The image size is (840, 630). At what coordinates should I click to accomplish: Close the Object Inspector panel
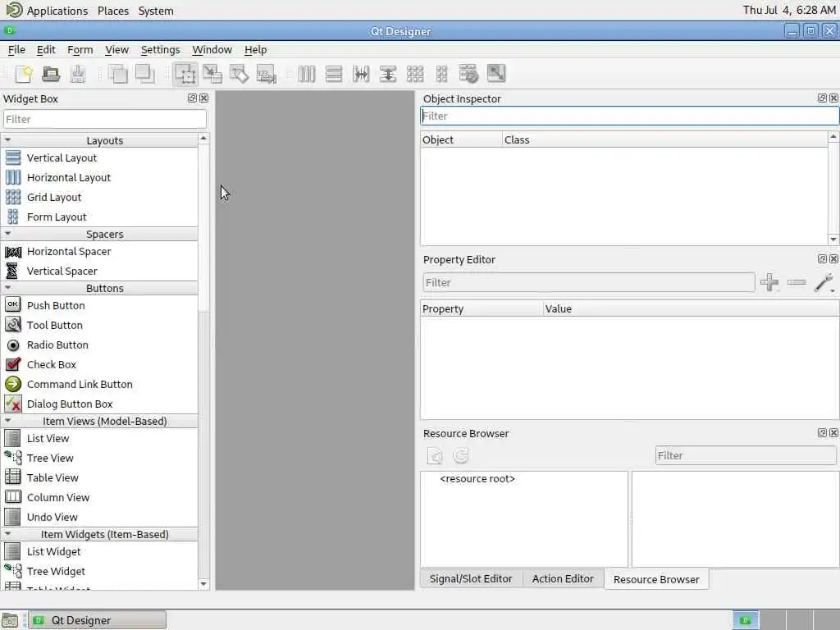833,98
